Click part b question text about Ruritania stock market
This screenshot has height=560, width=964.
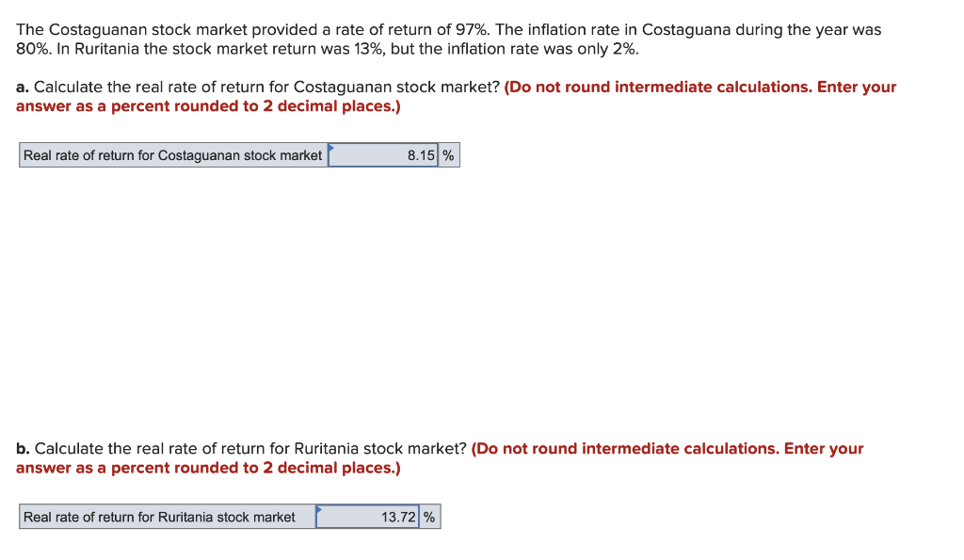(250, 449)
